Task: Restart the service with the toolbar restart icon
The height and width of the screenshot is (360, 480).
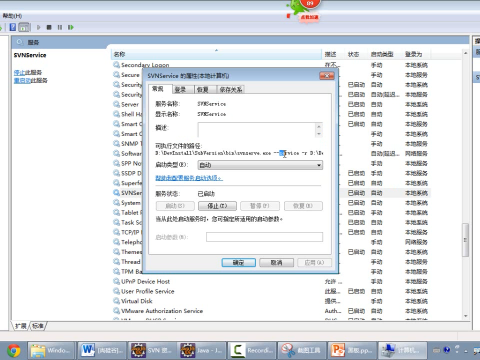Action: 71,27
